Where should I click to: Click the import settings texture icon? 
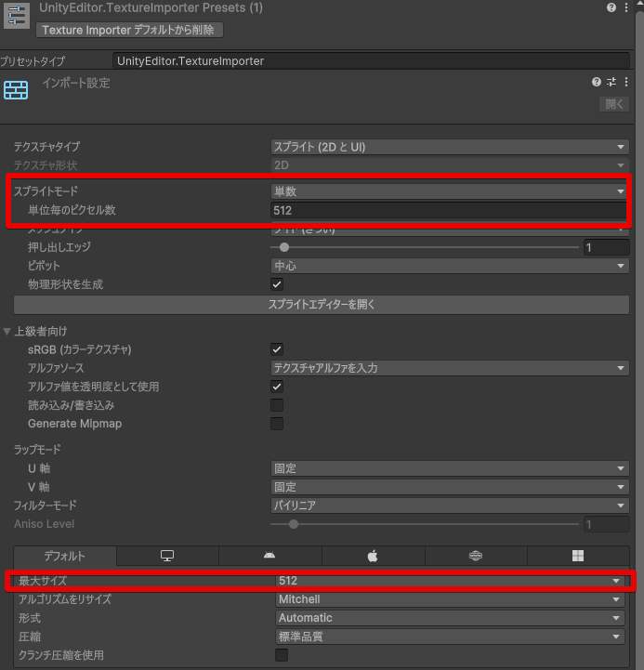tap(16, 90)
